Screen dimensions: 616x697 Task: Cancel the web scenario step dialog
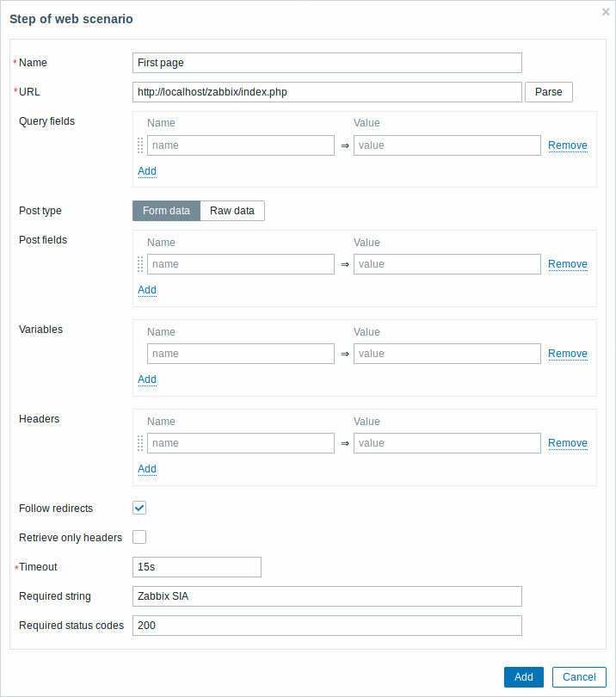(579, 677)
